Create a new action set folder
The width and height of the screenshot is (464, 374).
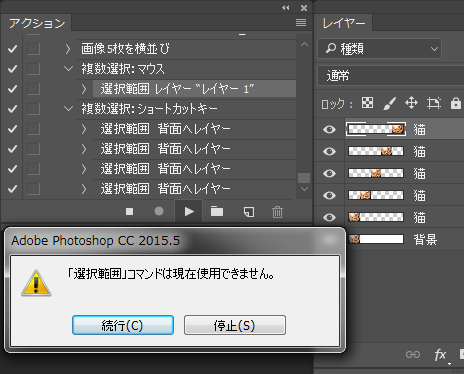pyautogui.click(x=217, y=211)
